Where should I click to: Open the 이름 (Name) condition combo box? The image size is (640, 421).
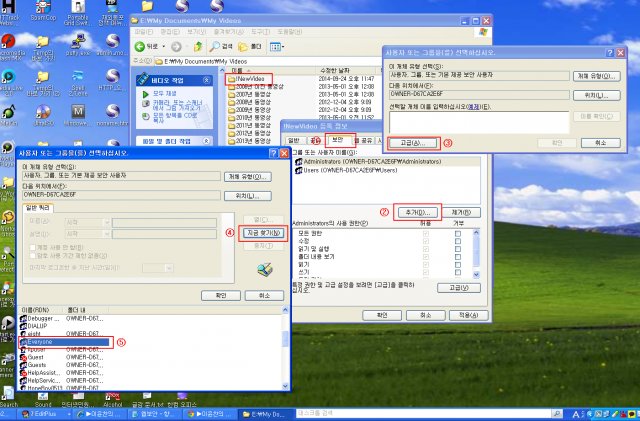tap(87, 223)
